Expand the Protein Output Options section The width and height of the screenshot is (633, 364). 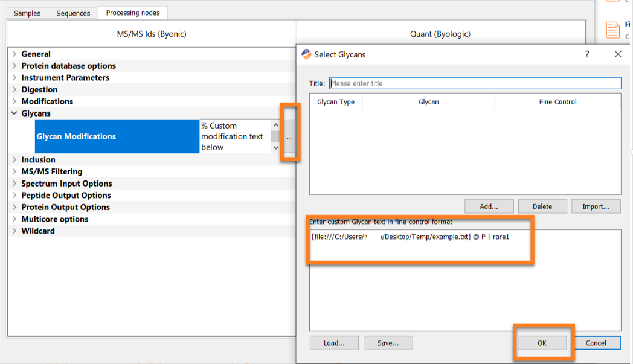[x=14, y=207]
